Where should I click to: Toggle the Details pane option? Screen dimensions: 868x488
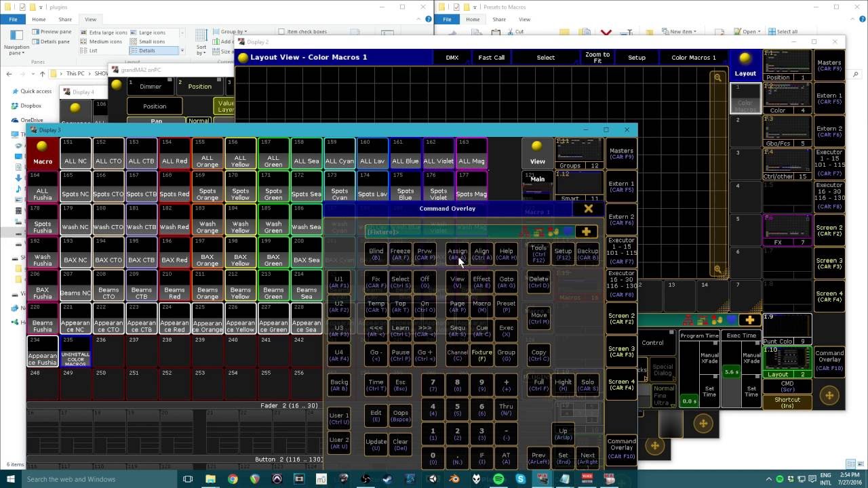[x=51, y=41]
